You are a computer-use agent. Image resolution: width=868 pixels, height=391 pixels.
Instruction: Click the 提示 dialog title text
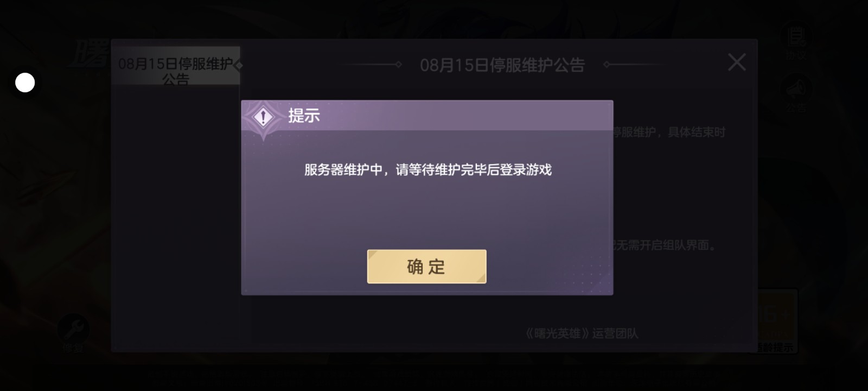304,116
